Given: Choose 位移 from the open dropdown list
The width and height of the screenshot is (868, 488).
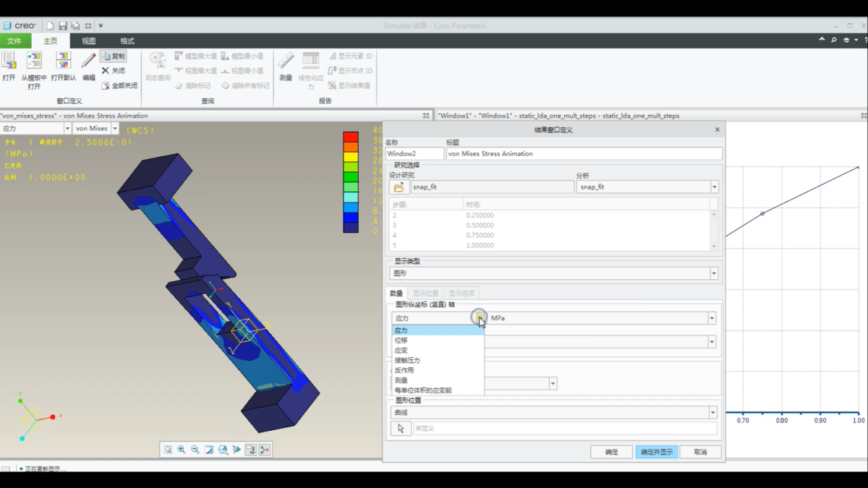Looking at the screenshot, I should 438,341.
